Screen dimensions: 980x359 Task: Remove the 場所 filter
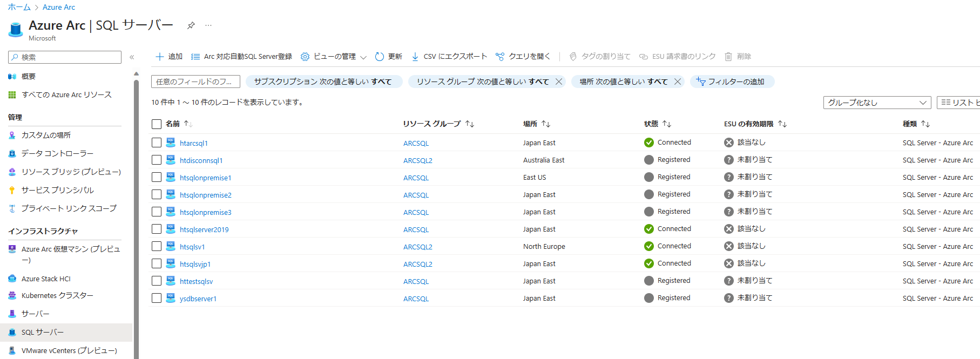pyautogui.click(x=678, y=82)
